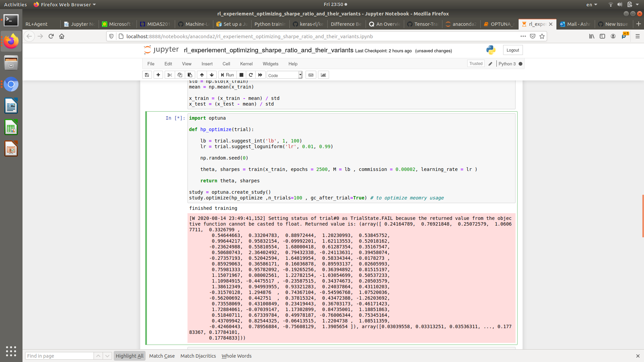This screenshot has height=362, width=644.
Task: Insert a new cell below
Action: click(x=158, y=75)
